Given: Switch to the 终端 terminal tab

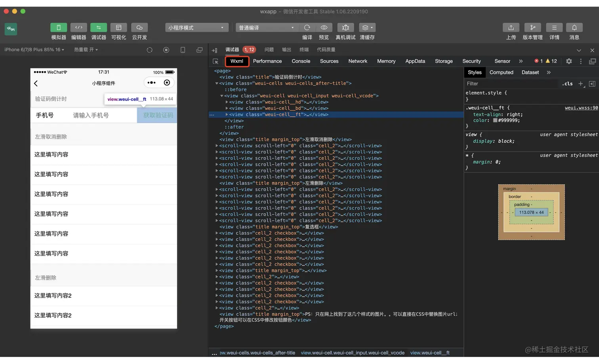Looking at the screenshot, I should (x=304, y=49).
